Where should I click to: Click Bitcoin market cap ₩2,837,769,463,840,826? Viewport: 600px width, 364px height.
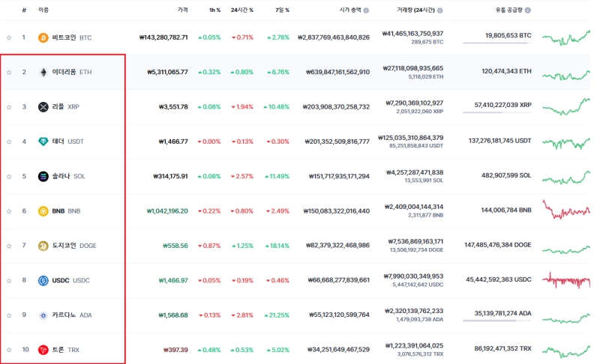pos(334,37)
